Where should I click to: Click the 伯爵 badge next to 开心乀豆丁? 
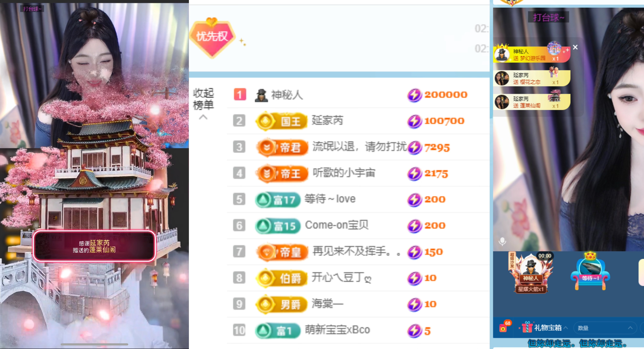281,278
